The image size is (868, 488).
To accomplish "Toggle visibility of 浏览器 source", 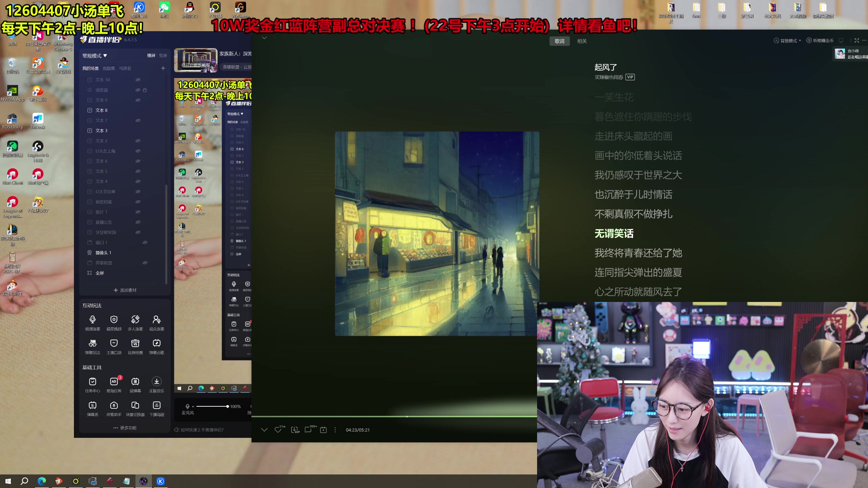I will click(138, 90).
